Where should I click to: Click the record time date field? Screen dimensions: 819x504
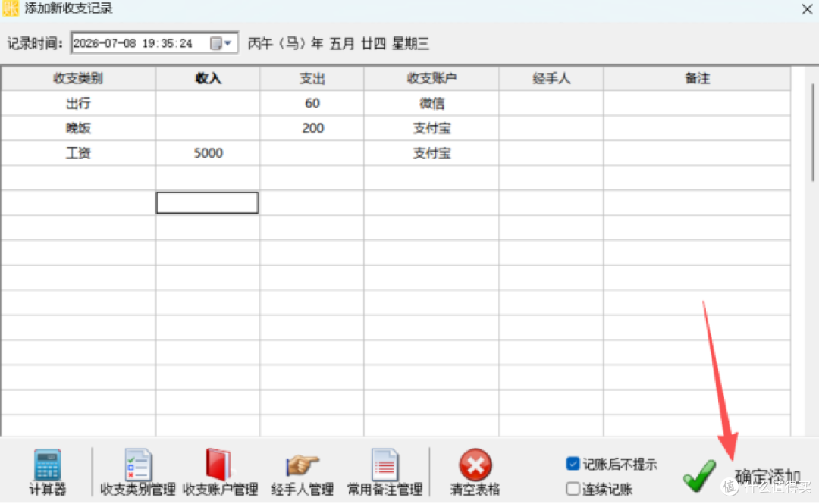point(155,43)
